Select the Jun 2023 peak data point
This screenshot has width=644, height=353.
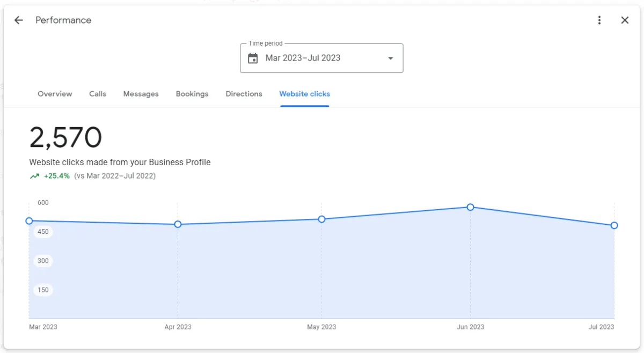[x=470, y=207]
